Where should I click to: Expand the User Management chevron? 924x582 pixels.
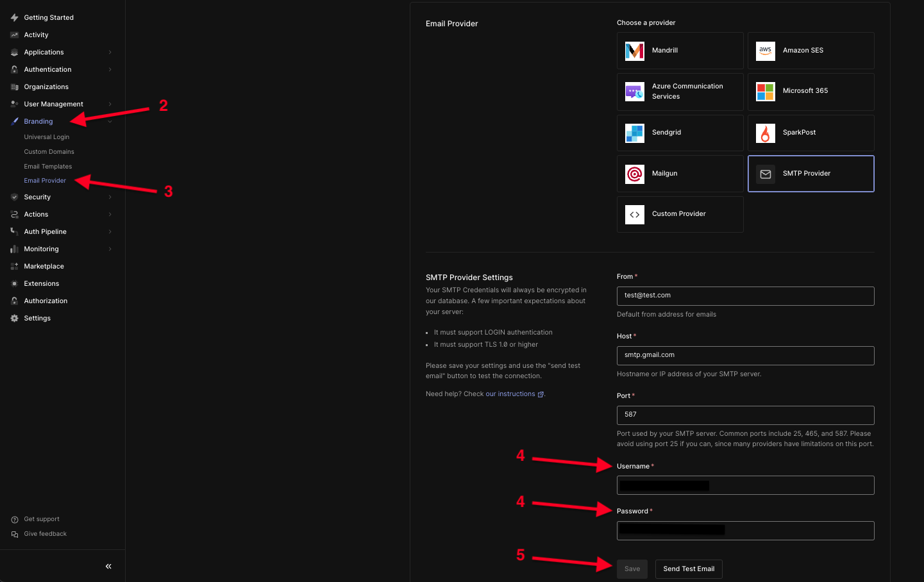coord(110,104)
